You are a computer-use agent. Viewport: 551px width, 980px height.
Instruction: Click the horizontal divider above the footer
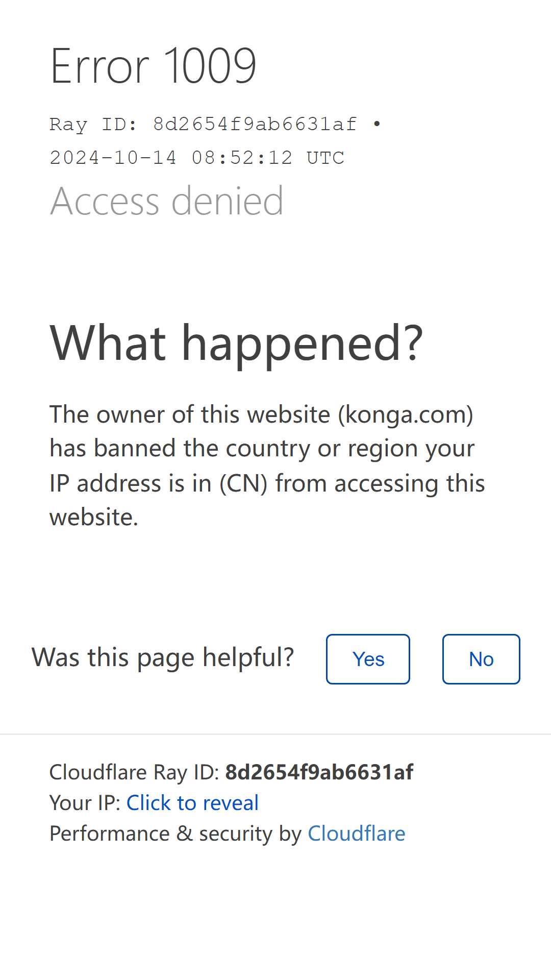275,734
